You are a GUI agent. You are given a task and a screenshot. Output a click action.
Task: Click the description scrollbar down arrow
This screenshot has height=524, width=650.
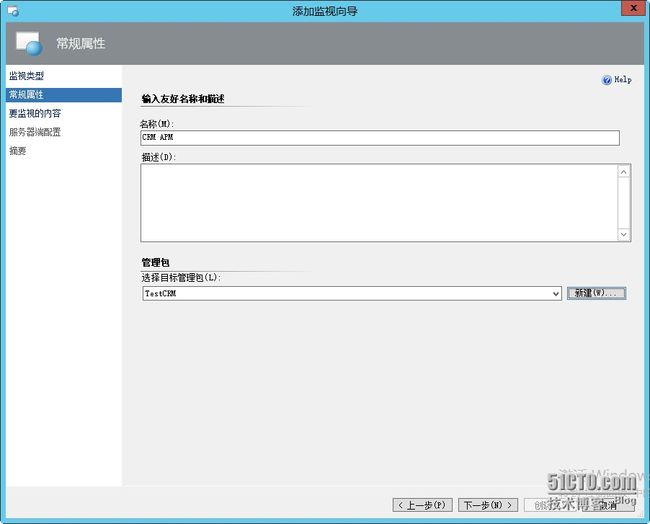point(623,235)
